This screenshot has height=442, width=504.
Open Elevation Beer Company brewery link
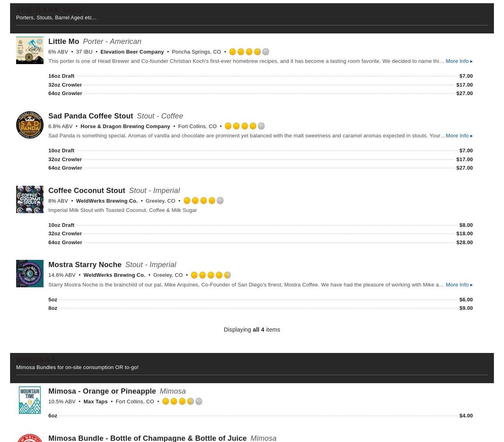[x=132, y=52]
